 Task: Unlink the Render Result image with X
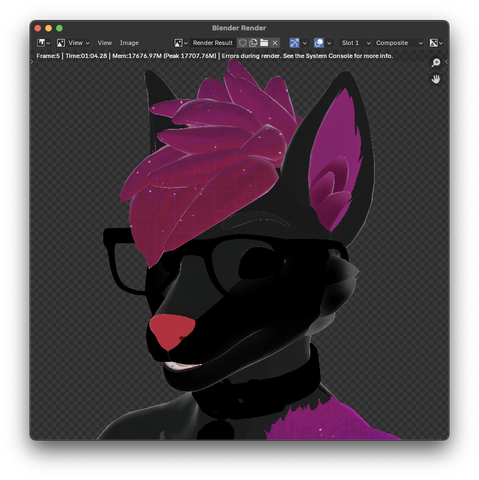pos(275,43)
